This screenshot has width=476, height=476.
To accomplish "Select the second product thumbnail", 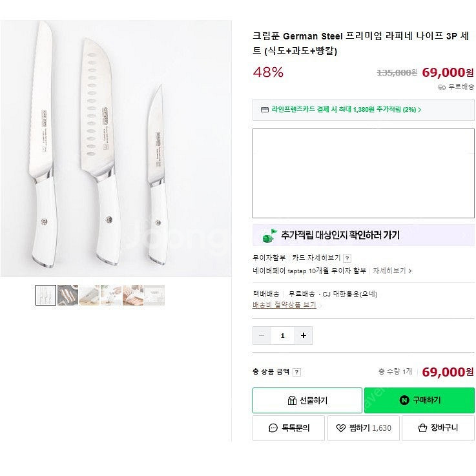I will click(68, 295).
